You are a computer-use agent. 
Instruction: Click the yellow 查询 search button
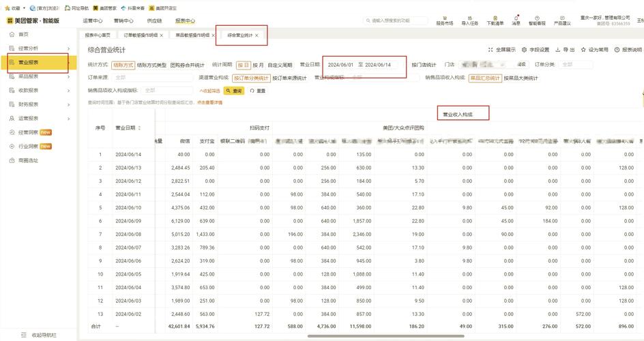[234, 91]
